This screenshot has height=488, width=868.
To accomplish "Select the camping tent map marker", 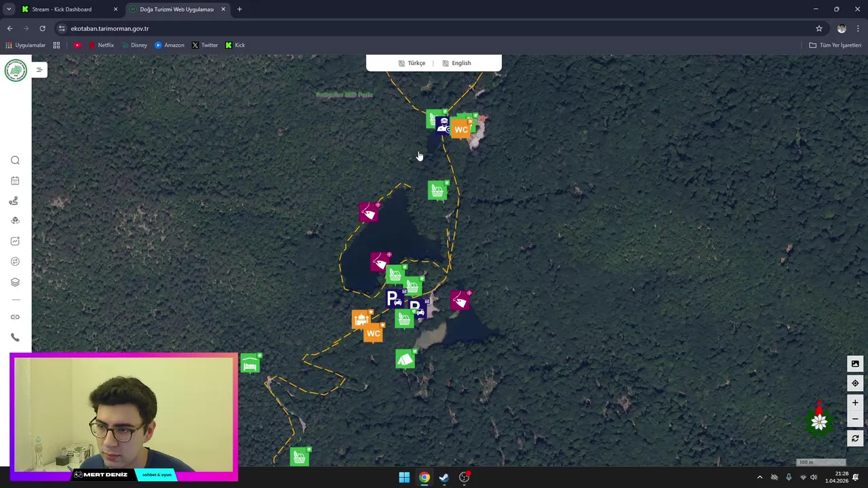I will click(405, 359).
